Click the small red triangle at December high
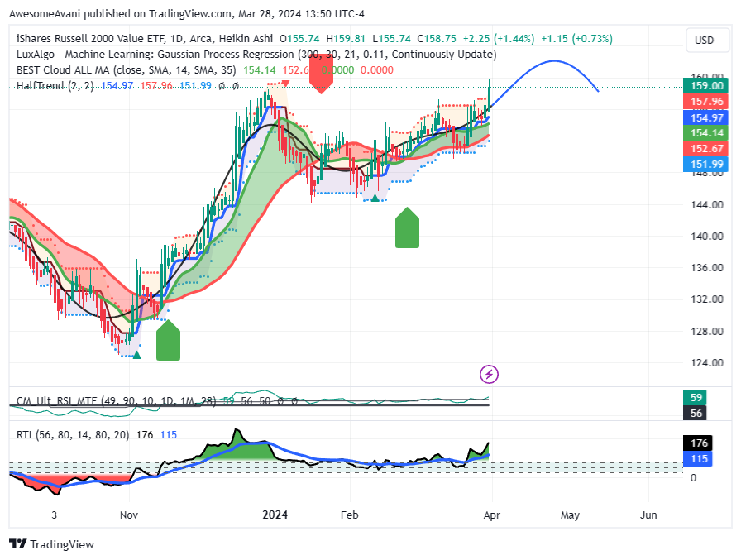741x560 pixels. (285, 84)
